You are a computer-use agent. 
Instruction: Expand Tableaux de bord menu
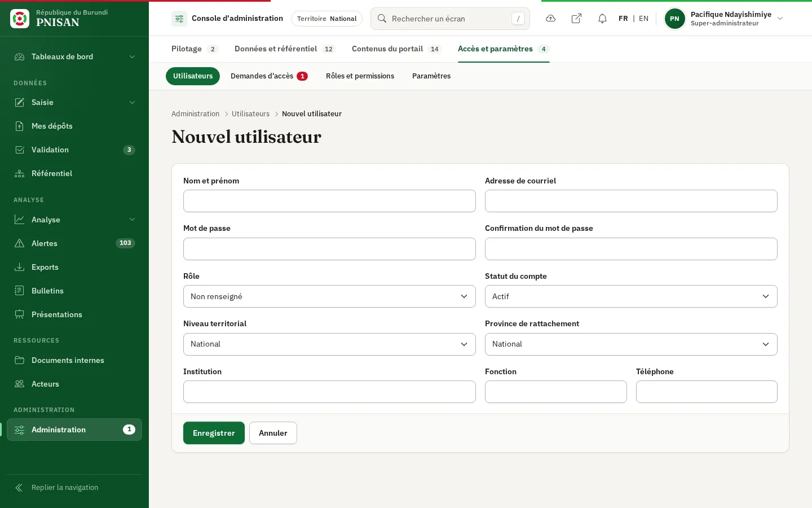coord(74,56)
